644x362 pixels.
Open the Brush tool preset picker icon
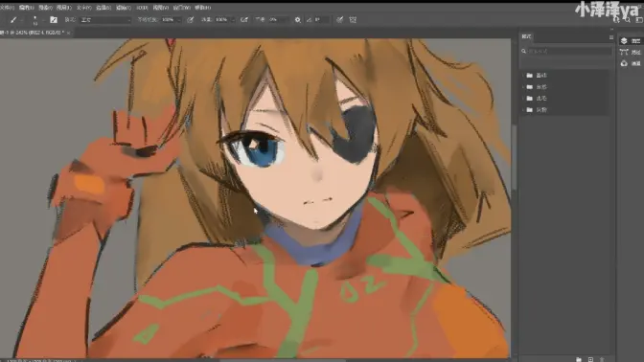(13, 20)
